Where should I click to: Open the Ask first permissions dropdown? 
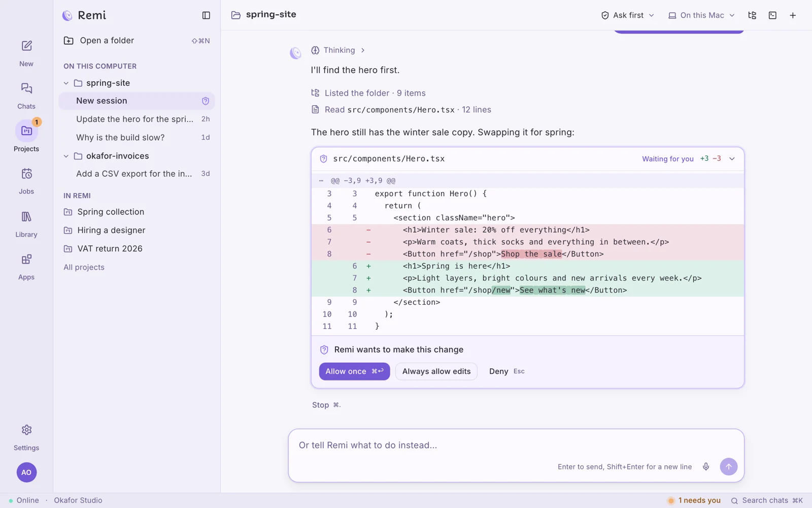coord(628,15)
